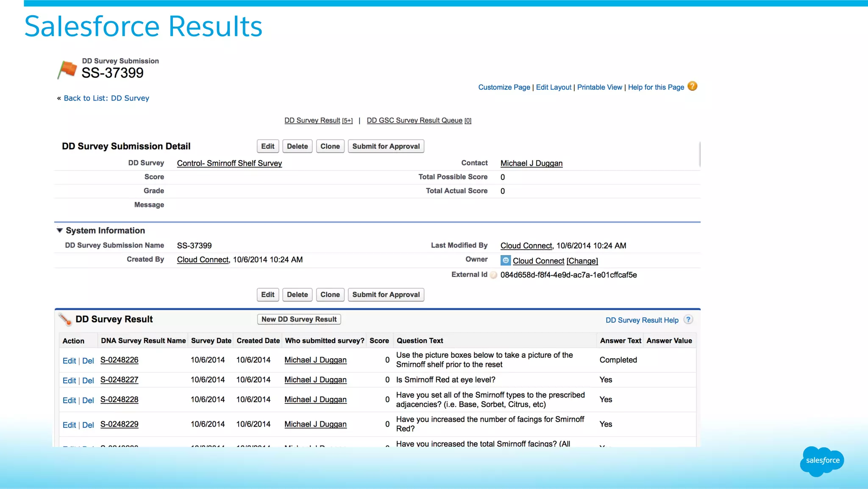Open survey result S-0248226
The image size is (868, 489).
tap(120, 360)
